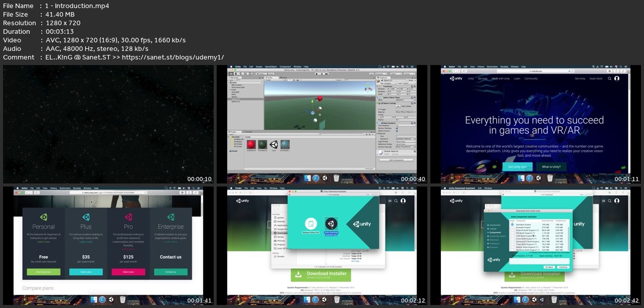Screen dimensions: 644x308
Task: Select Main Camera in Unity Hierarchy
Action: coord(237,85)
